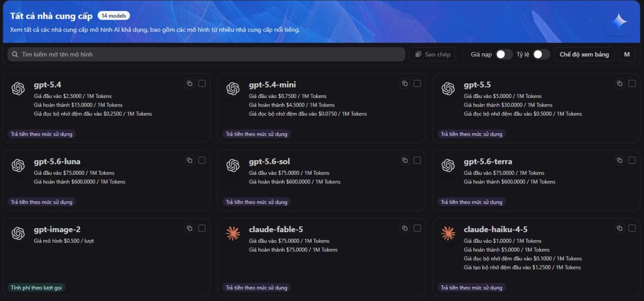Click the Claude logo on claude-haiku-4-5 card
The height and width of the screenshot is (301, 644).
tap(448, 233)
